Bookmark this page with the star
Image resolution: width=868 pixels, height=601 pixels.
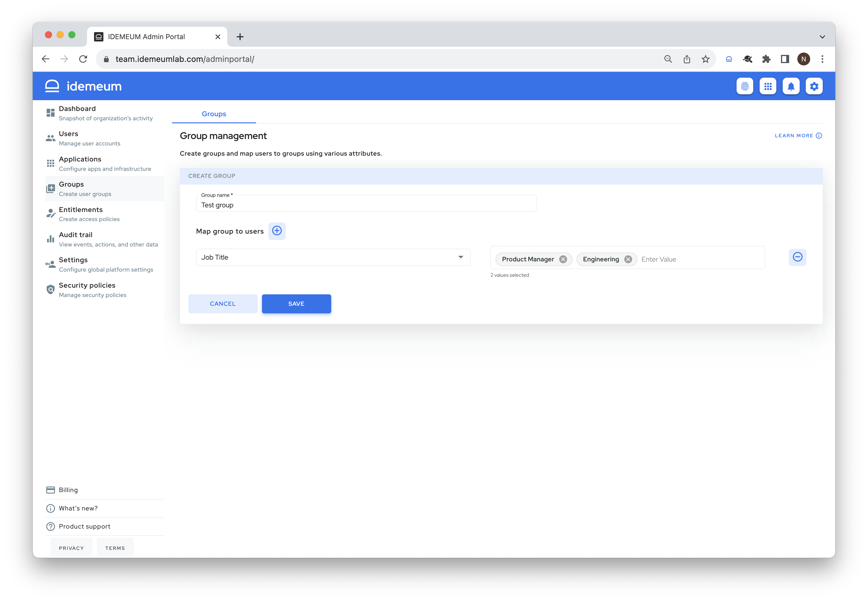705,59
